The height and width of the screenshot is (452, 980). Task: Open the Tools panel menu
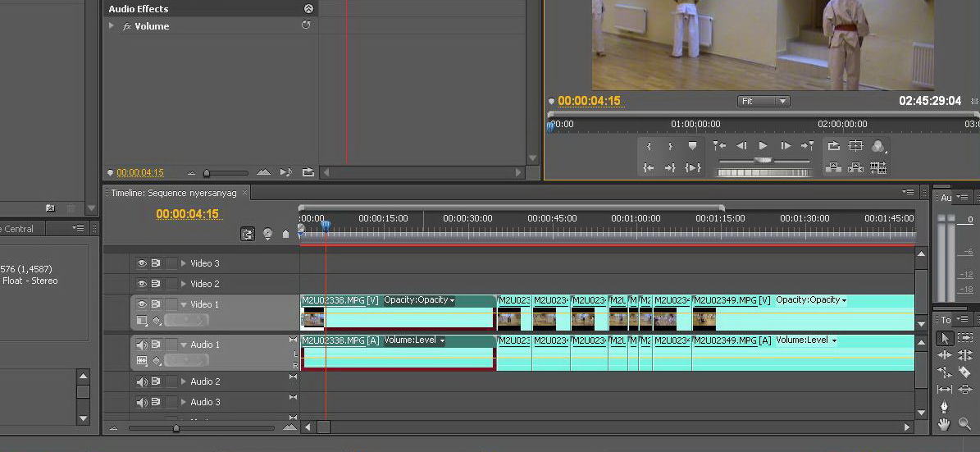pos(962,319)
